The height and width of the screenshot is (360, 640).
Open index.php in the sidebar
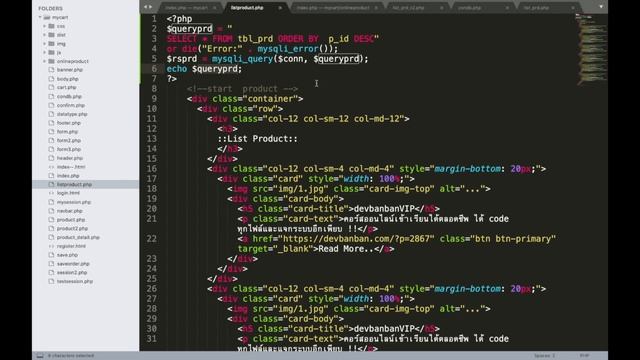(x=68, y=176)
